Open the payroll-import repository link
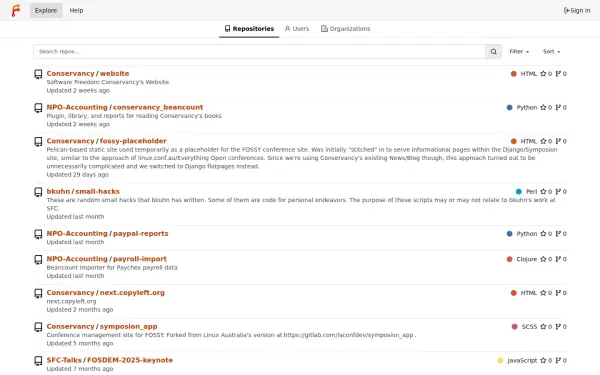This screenshot has height=375, width=600. (140, 259)
